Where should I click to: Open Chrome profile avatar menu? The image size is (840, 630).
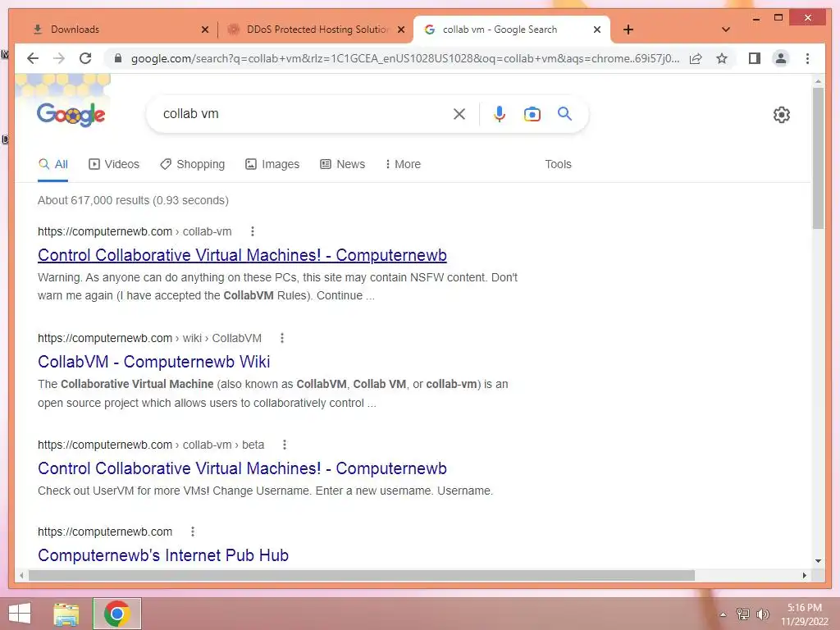781,58
